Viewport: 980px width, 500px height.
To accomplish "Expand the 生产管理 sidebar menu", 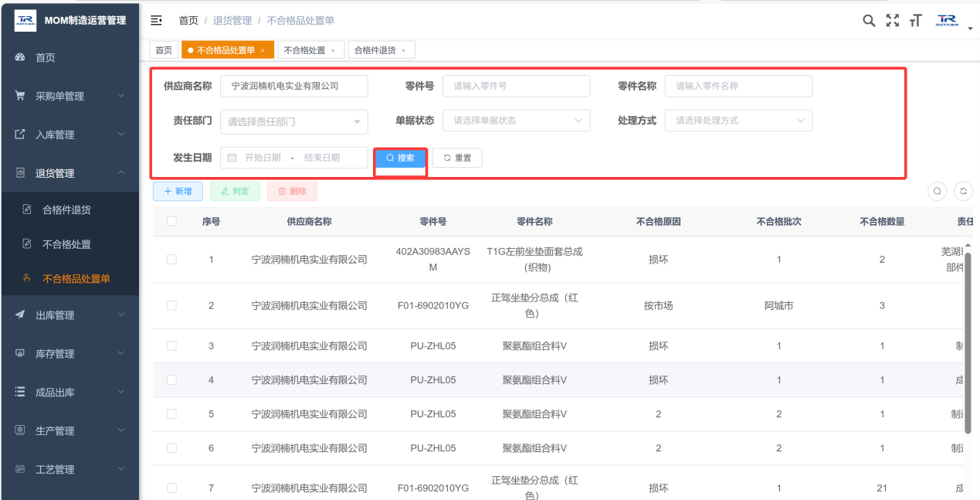I will coord(70,431).
